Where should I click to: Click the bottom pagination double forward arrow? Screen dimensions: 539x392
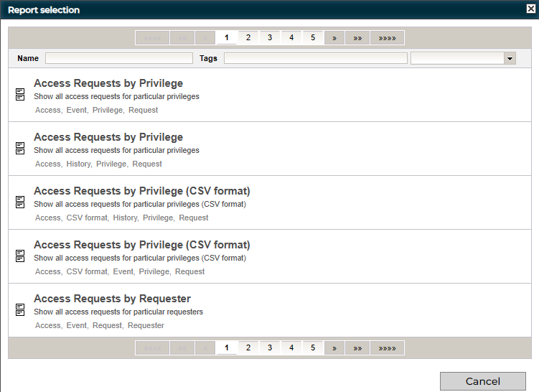tap(357, 348)
